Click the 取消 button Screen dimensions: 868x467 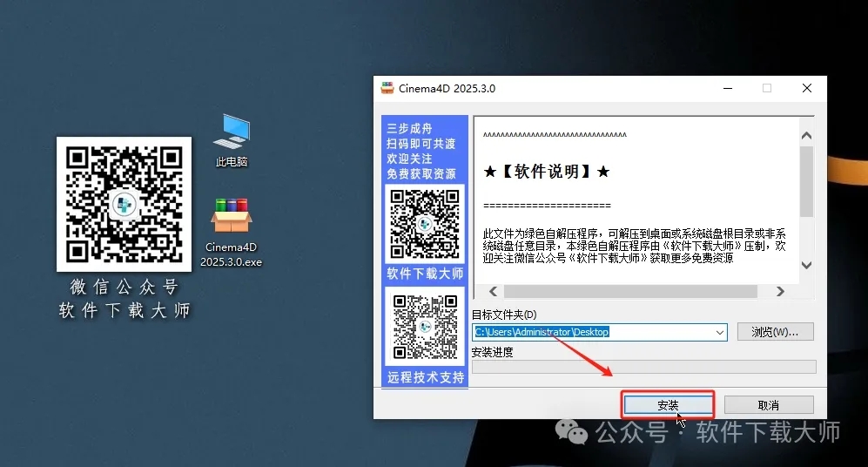click(x=769, y=405)
